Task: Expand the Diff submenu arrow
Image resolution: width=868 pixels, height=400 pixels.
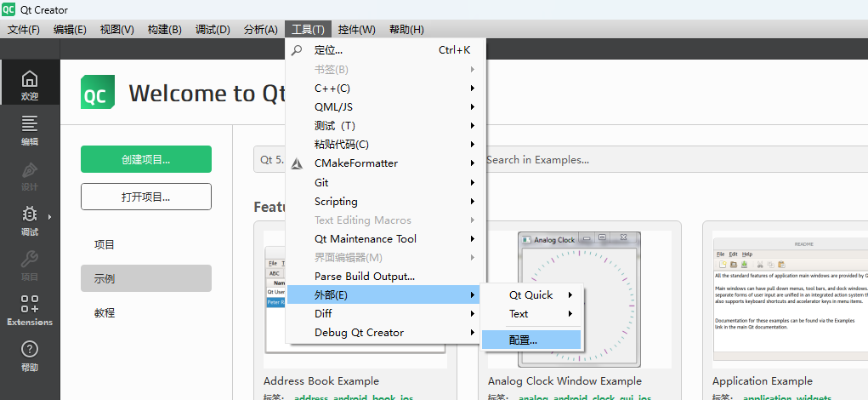Action: click(473, 313)
